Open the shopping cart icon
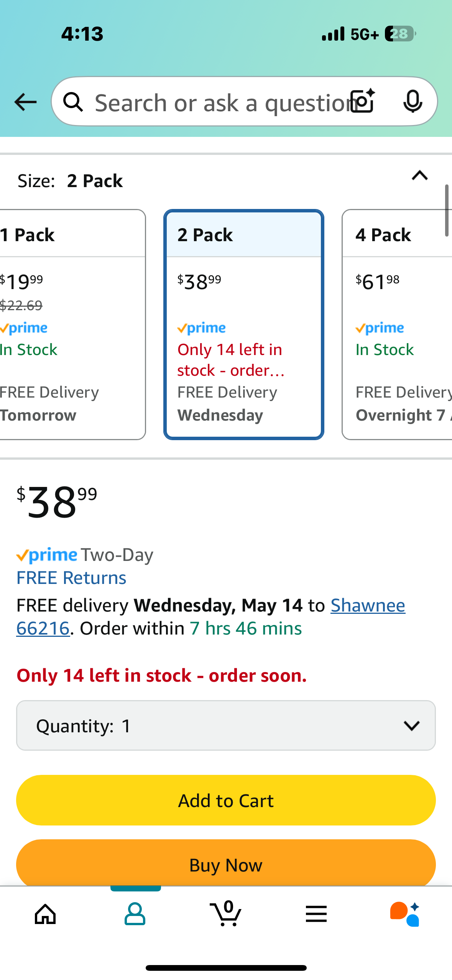The width and height of the screenshot is (452, 980). click(x=226, y=913)
